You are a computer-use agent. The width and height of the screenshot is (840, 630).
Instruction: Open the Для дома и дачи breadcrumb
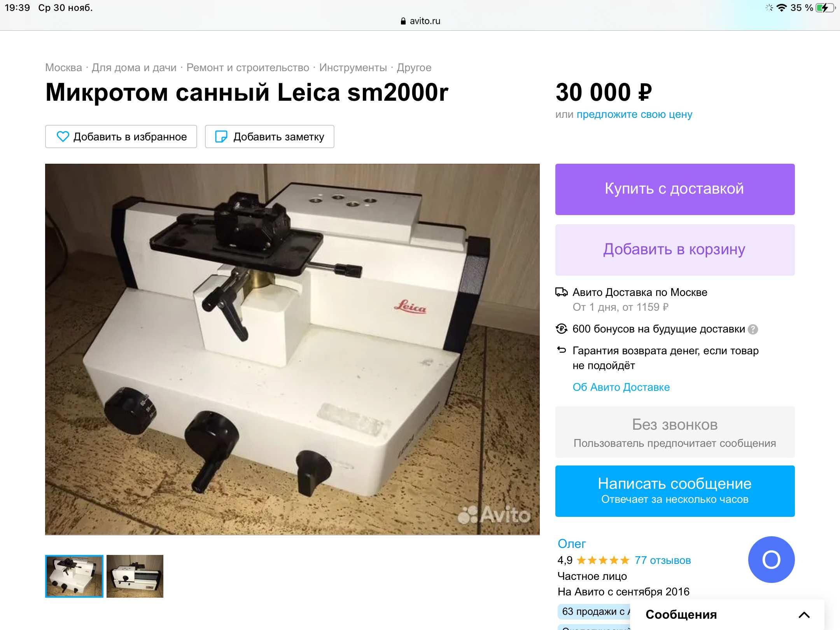[134, 68]
